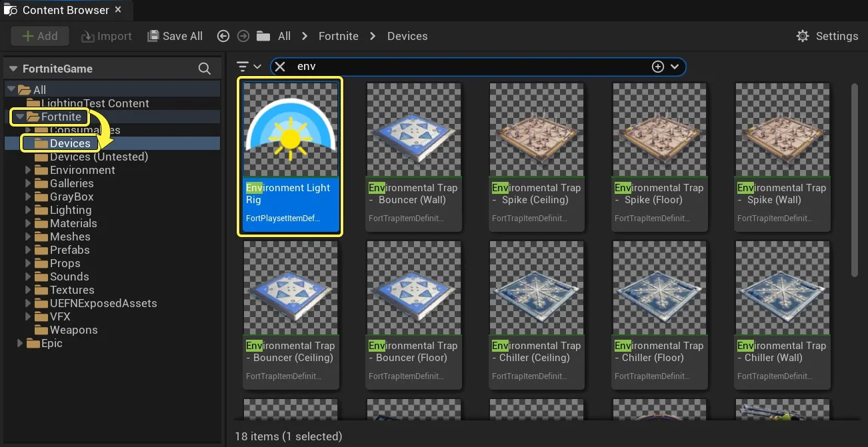Select Environmental Trap Bouncer (Floor) asset
The width and height of the screenshot is (868, 447).
click(413, 314)
